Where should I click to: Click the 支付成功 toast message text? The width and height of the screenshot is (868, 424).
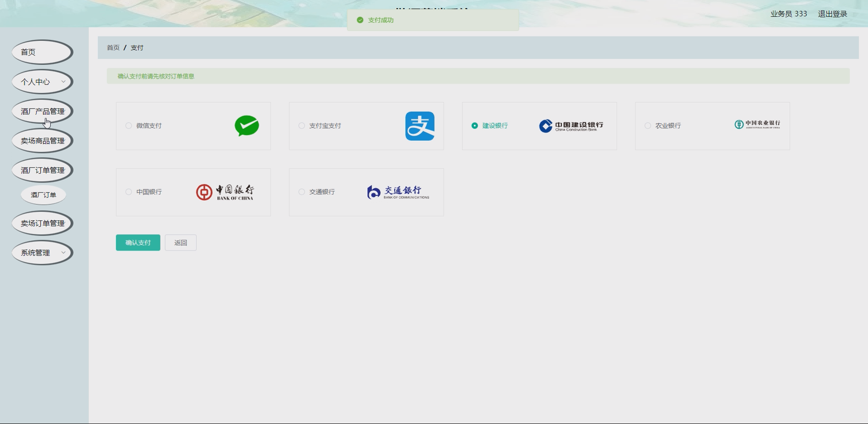(381, 20)
